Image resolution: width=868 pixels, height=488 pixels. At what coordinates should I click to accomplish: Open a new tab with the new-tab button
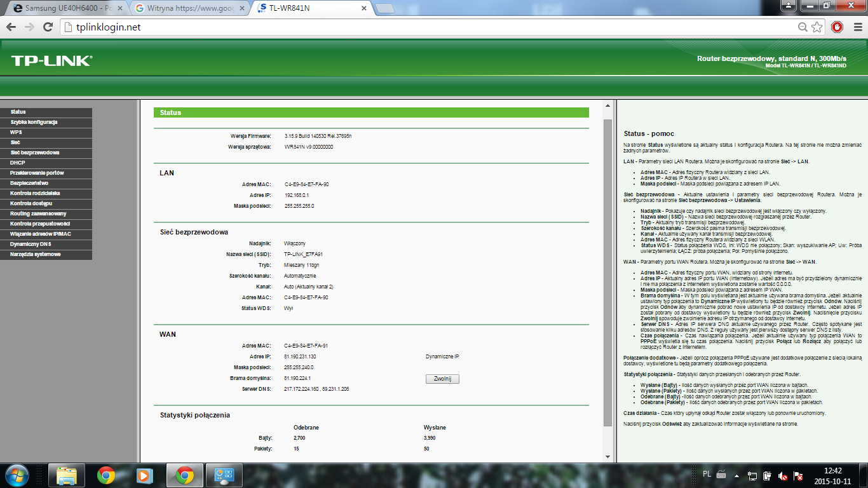pyautogui.click(x=385, y=9)
